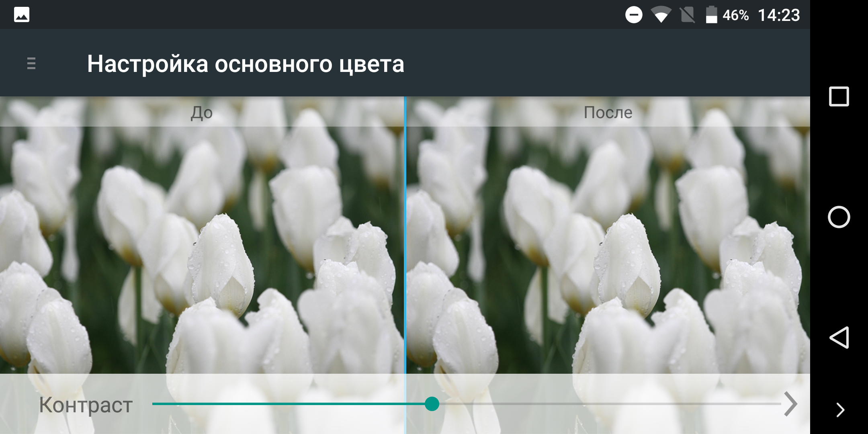
Task: Tap the До preview label
Action: (202, 113)
